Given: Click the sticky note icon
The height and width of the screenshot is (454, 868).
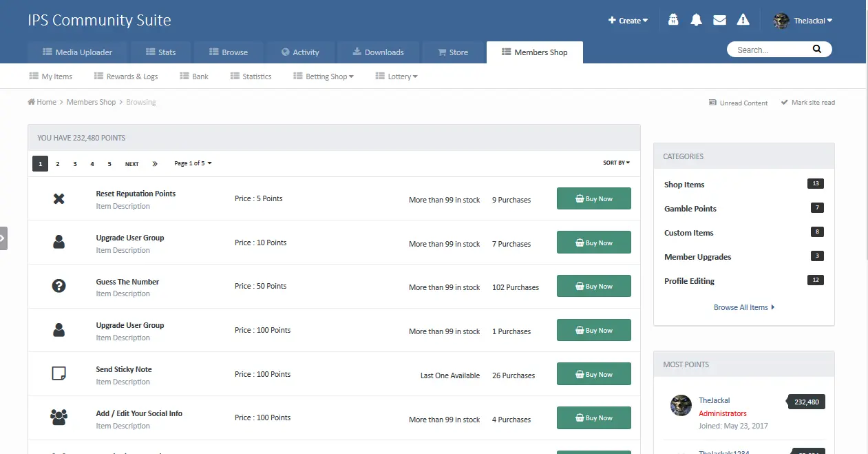Looking at the screenshot, I should coord(59,373).
